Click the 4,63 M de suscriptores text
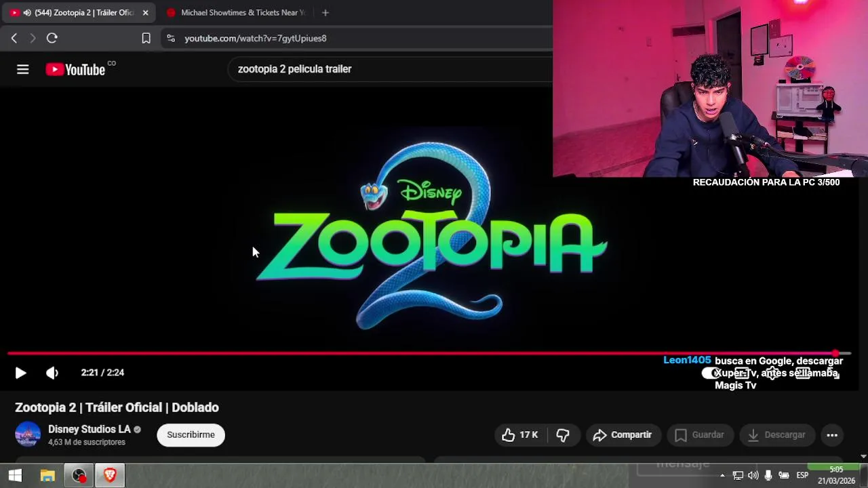Screen dimensions: 868x488 [87, 442]
